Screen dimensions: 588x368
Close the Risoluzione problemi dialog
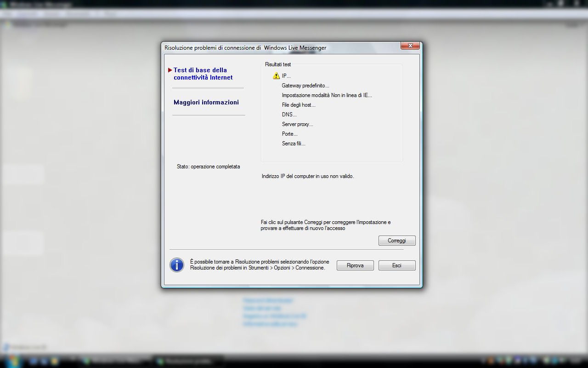(x=410, y=46)
